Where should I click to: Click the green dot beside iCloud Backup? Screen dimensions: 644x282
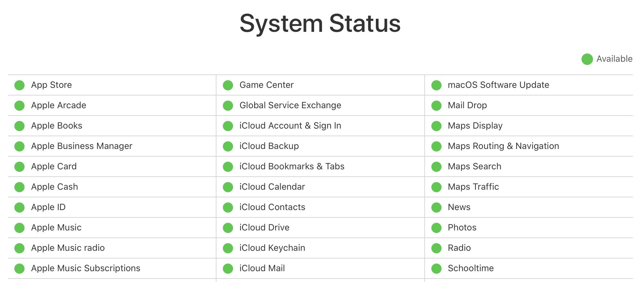pos(228,146)
